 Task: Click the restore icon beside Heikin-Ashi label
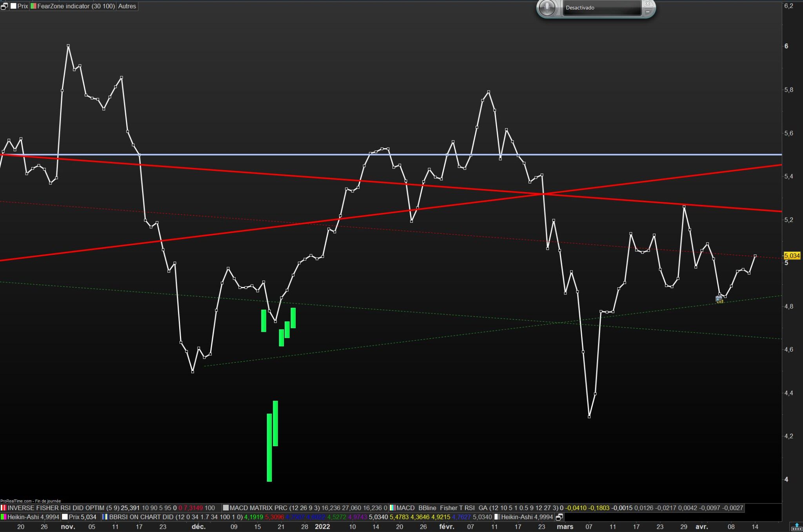tap(560, 517)
